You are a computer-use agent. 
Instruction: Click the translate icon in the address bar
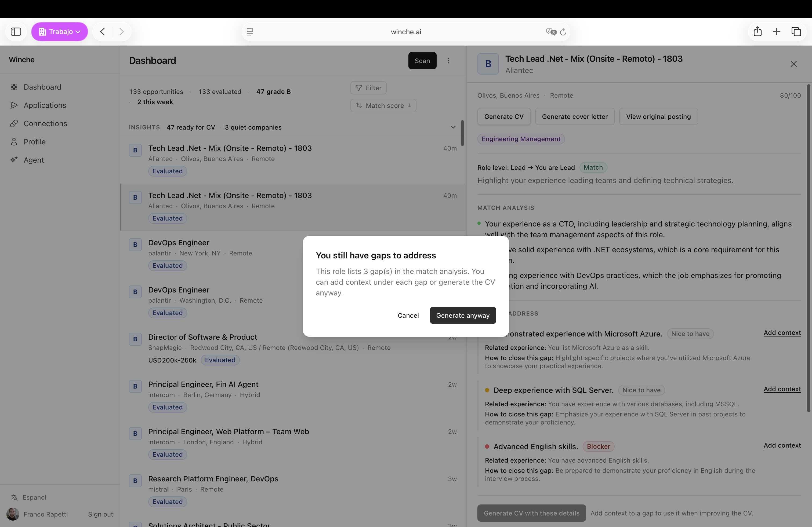click(x=551, y=32)
